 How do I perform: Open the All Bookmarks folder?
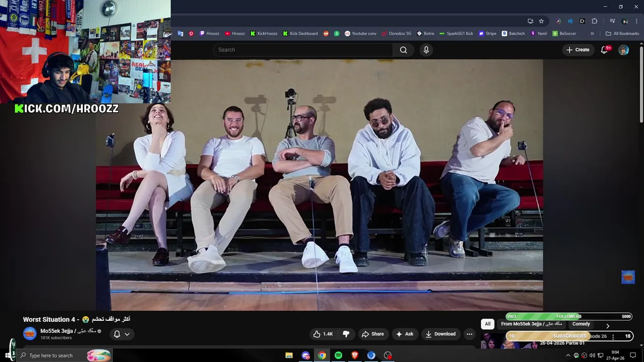(622, 34)
